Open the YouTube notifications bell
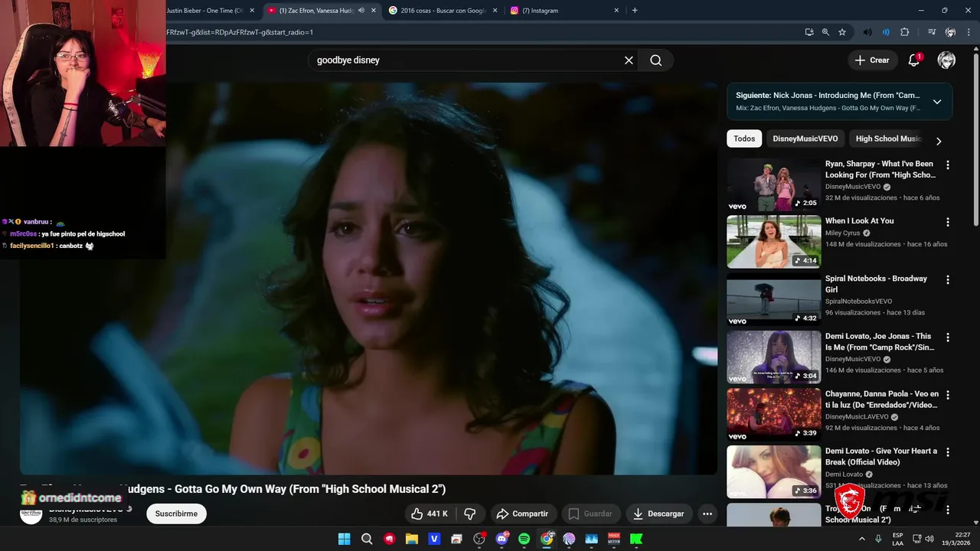 pos(913,60)
